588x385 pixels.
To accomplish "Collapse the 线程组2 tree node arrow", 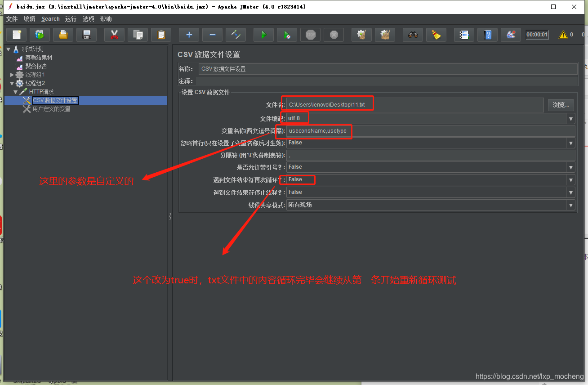I will (x=12, y=83).
